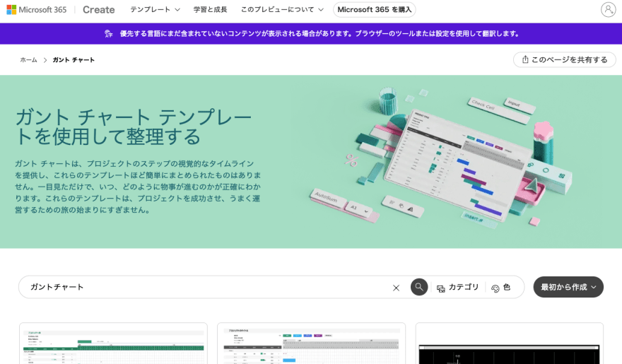
Task: Open the gray project Gantt template thumbnail
Action: point(312,344)
